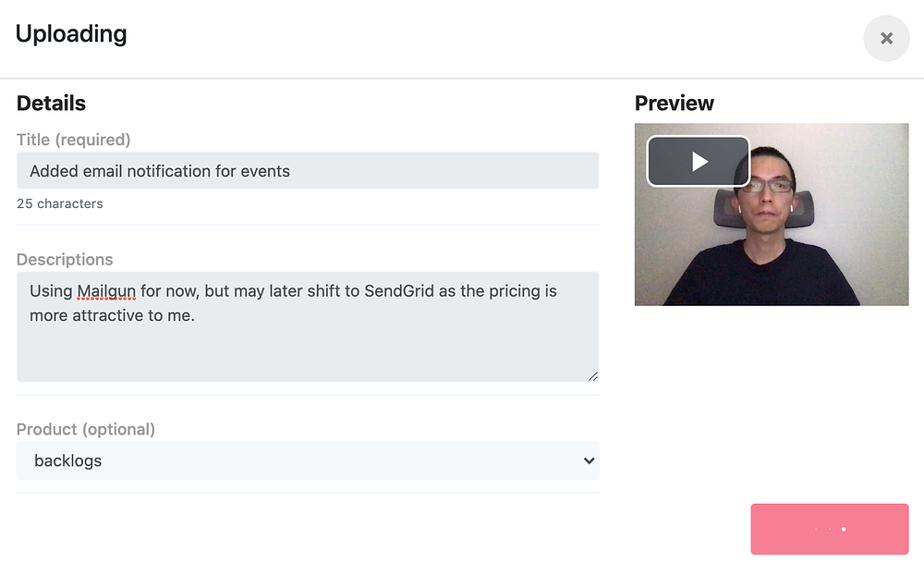Click the underlined word "Mailgun"
The width and height of the screenshot is (924, 564).
click(106, 291)
